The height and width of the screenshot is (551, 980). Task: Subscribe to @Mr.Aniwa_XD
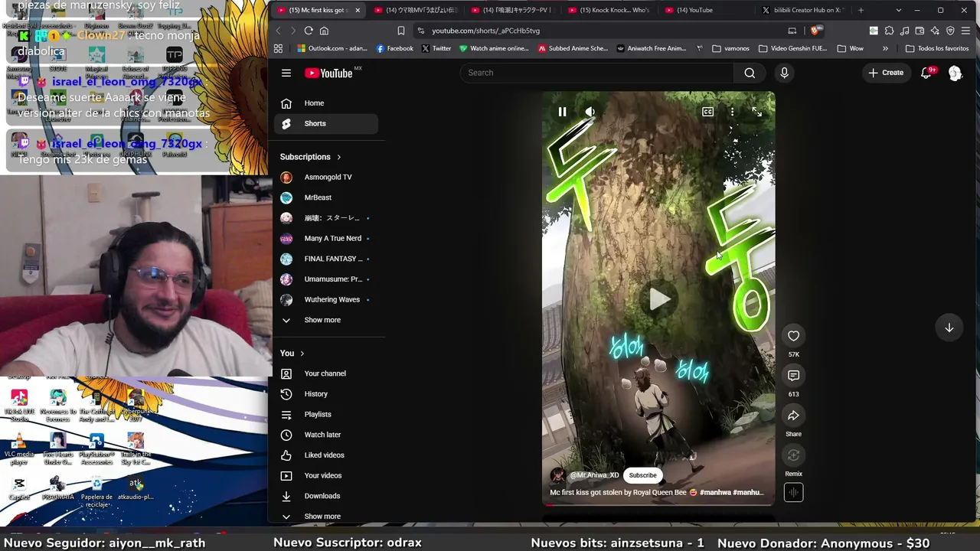(x=642, y=475)
